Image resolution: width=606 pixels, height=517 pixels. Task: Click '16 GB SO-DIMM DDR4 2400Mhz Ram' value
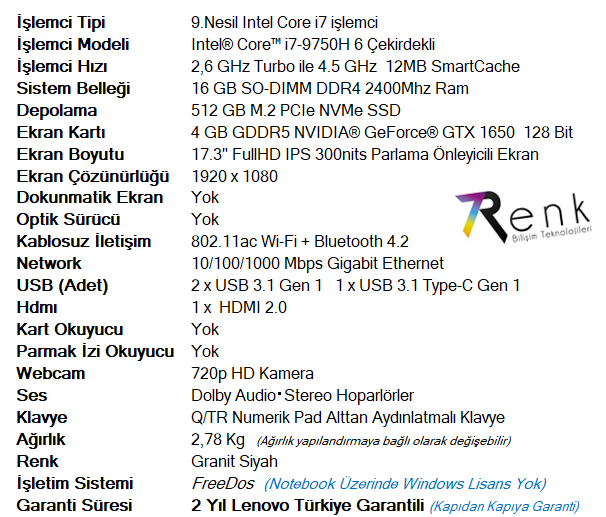click(x=330, y=88)
